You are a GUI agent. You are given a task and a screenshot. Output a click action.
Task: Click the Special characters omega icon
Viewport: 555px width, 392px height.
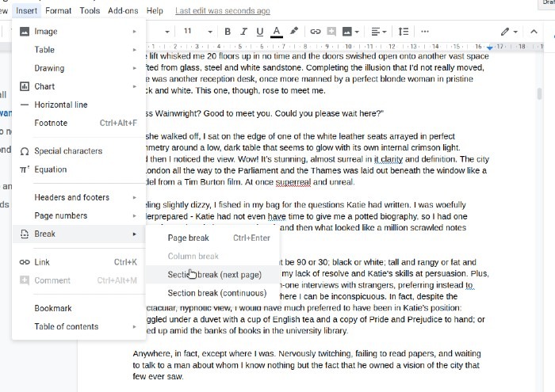pyautogui.click(x=25, y=151)
